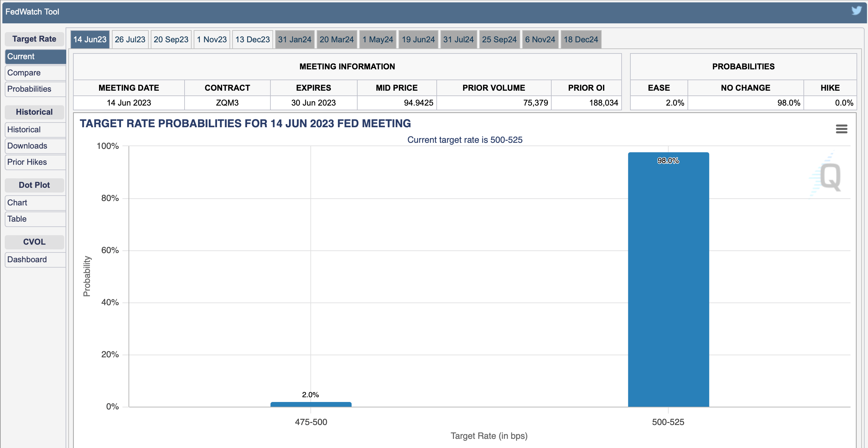Open the 1 Nov23 meeting tab
The height and width of the screenshot is (448, 868).
[x=212, y=40]
